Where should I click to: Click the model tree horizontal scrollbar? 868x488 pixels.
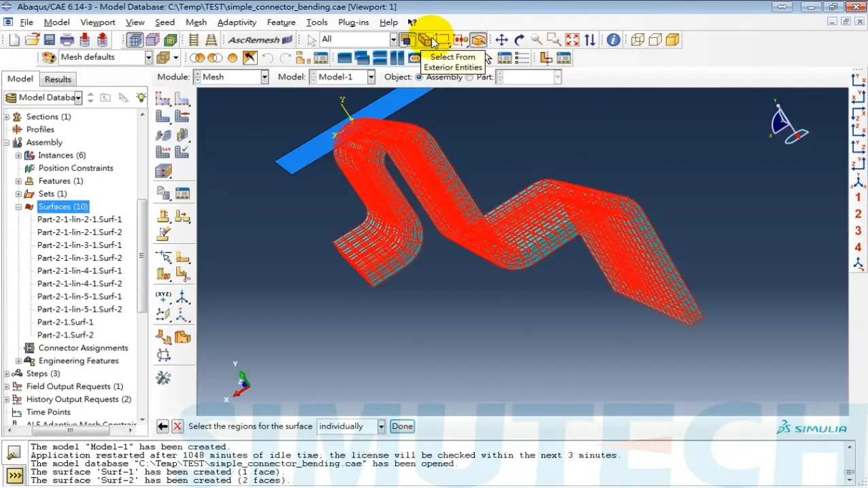click(x=69, y=430)
